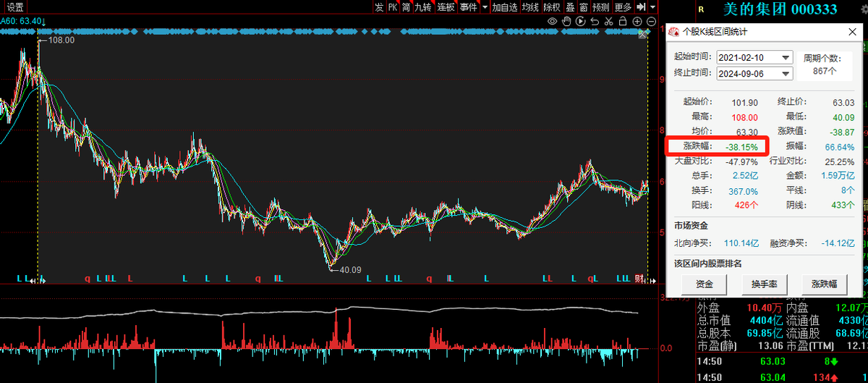Viewport: 868px width, 383px height.
Task: Zoom out with the minus circle icon
Action: click(651, 21)
